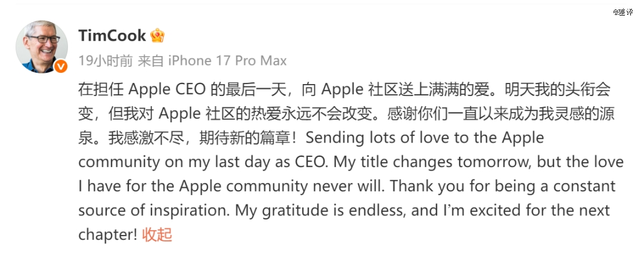Image resolution: width=644 pixels, height=263 pixels.
Task: Click the orange verified V badge
Action: point(61,66)
